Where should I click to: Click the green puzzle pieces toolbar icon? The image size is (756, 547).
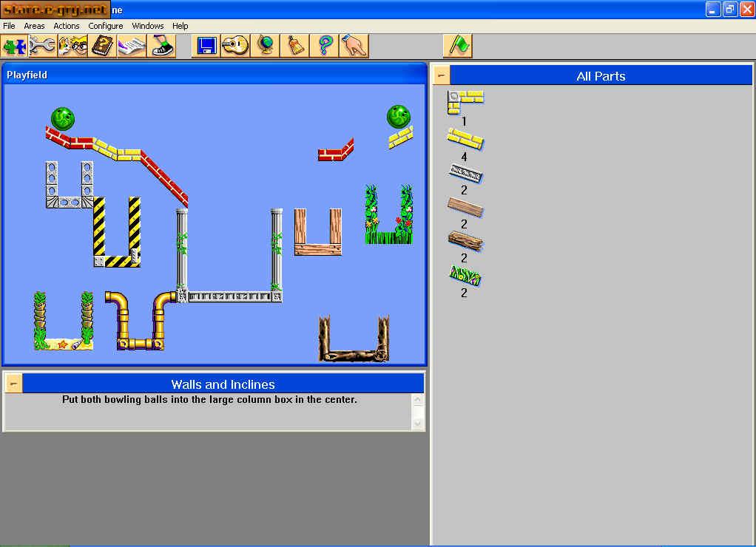pyautogui.click(x=15, y=47)
